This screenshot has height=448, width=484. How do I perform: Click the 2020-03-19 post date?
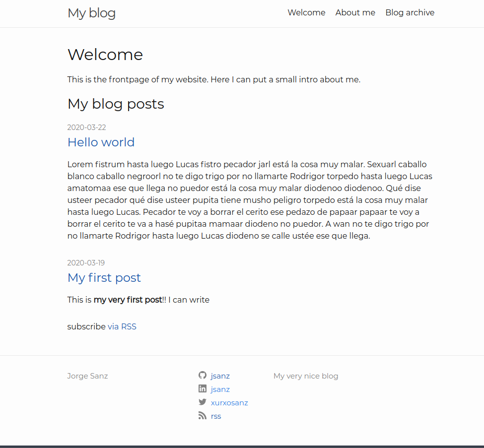tap(86, 263)
